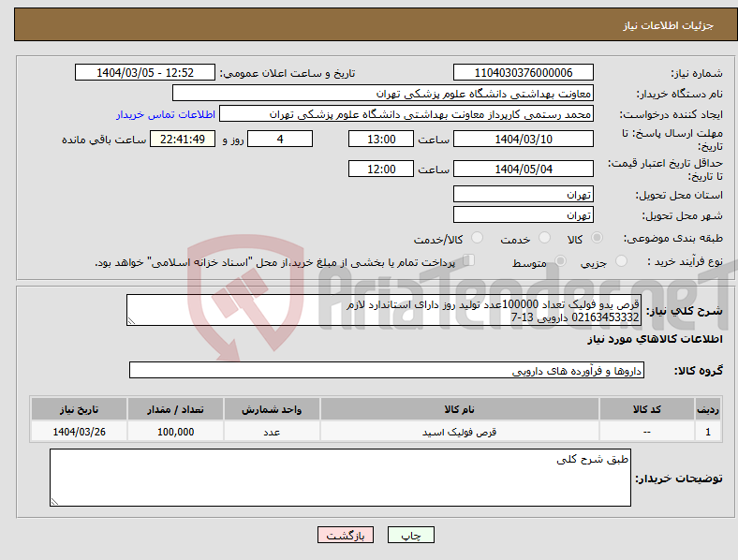
Task: Click the requester name field محمد رستمی
Action: tap(406, 114)
